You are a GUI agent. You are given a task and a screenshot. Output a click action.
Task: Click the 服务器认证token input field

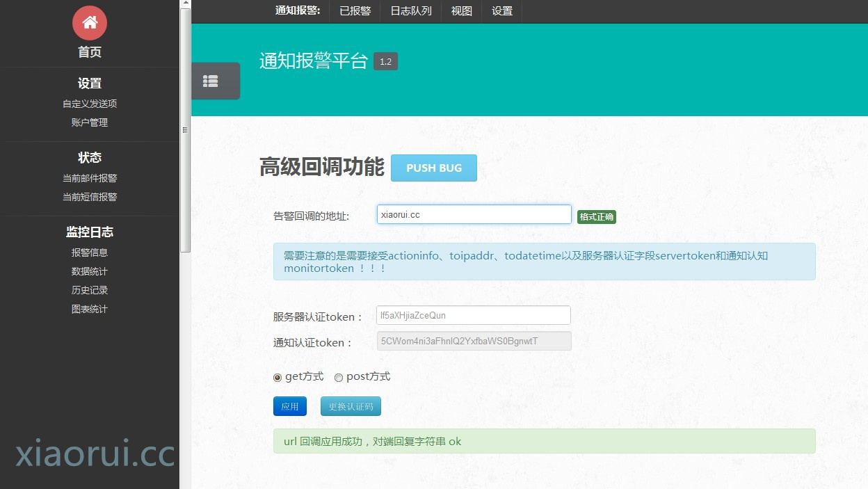tap(473, 315)
